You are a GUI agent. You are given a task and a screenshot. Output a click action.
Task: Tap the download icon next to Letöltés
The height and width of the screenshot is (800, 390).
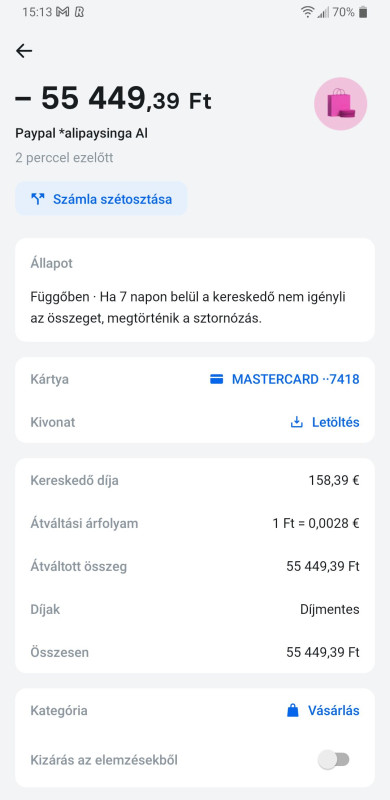297,422
